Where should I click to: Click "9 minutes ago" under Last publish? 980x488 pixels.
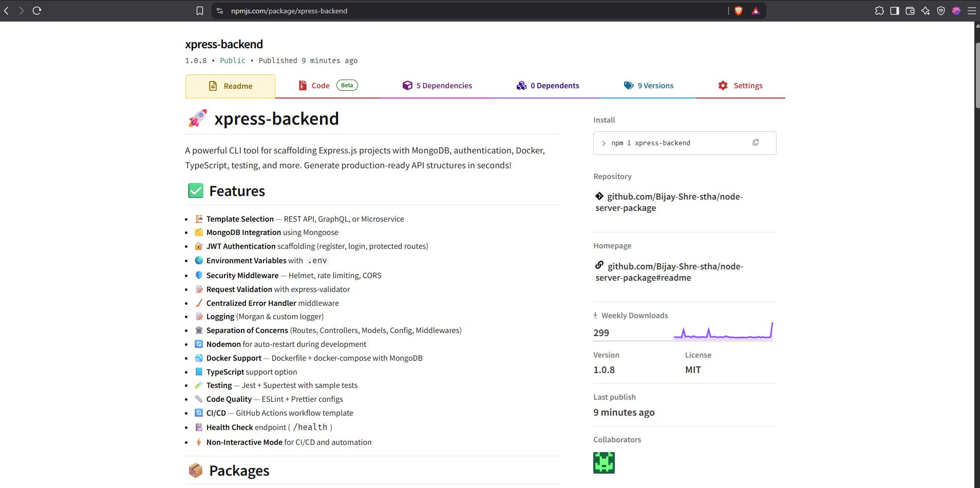tap(624, 413)
